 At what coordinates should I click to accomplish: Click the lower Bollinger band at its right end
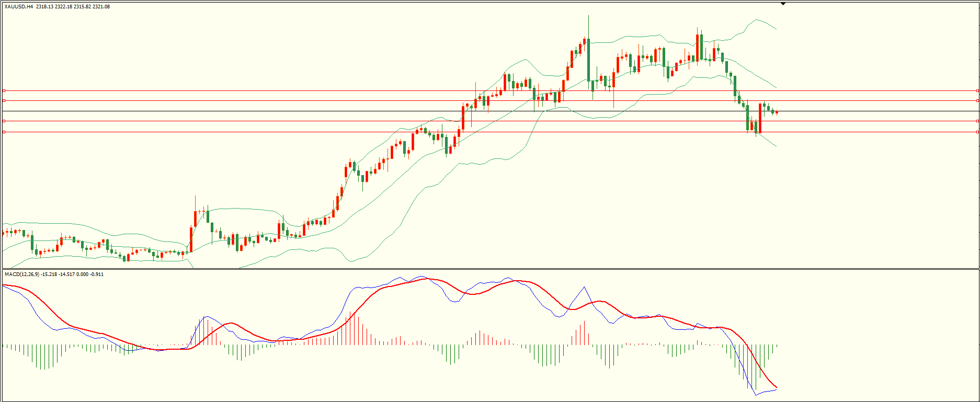tap(776, 145)
